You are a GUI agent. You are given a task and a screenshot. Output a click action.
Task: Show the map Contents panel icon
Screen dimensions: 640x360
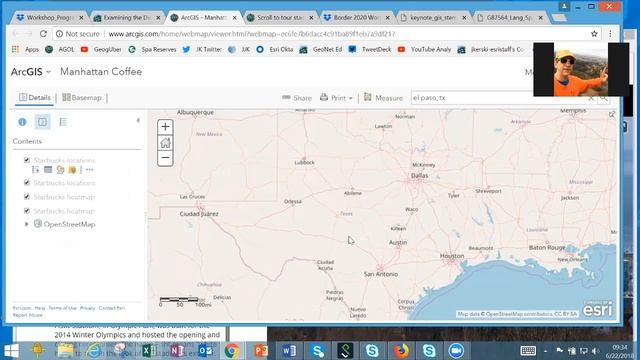(x=42, y=122)
